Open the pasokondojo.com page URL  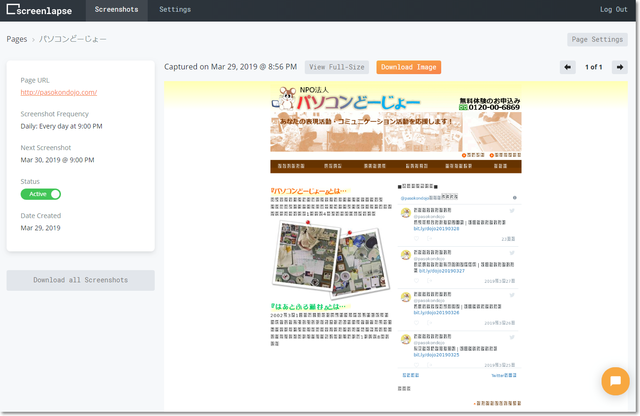pyautogui.click(x=59, y=92)
